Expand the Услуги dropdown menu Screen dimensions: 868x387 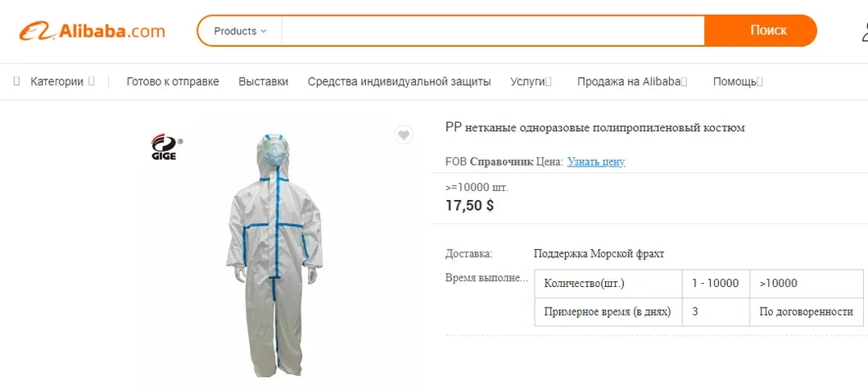coord(531,81)
